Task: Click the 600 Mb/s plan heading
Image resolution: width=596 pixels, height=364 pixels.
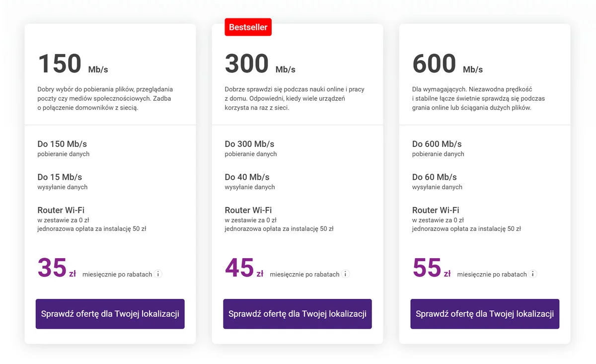Action: (434, 63)
